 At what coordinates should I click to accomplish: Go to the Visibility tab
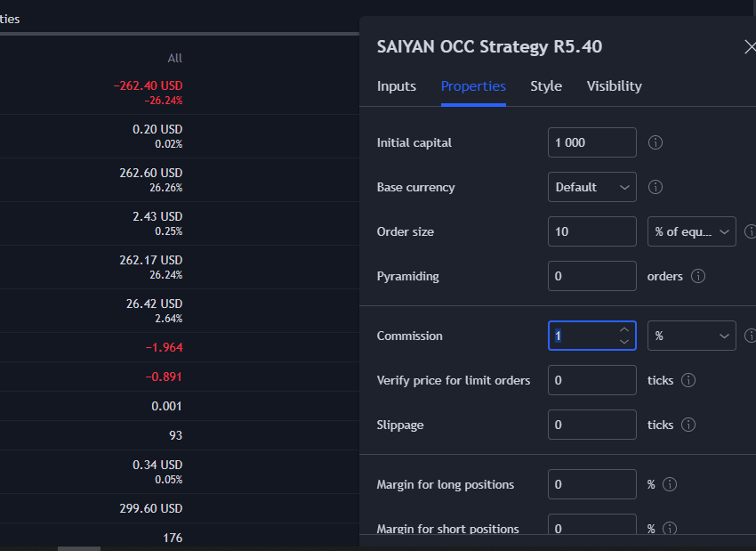(x=614, y=86)
